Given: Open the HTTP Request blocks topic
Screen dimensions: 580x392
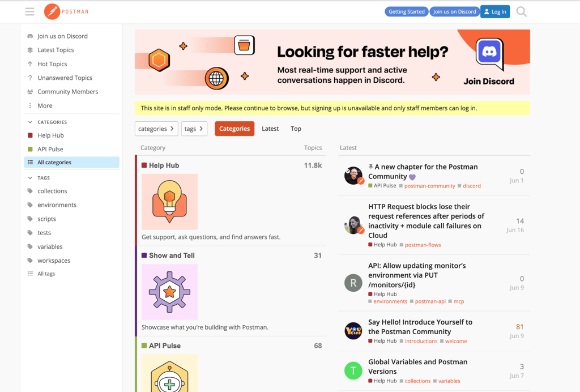Looking at the screenshot, I should 426,221.
